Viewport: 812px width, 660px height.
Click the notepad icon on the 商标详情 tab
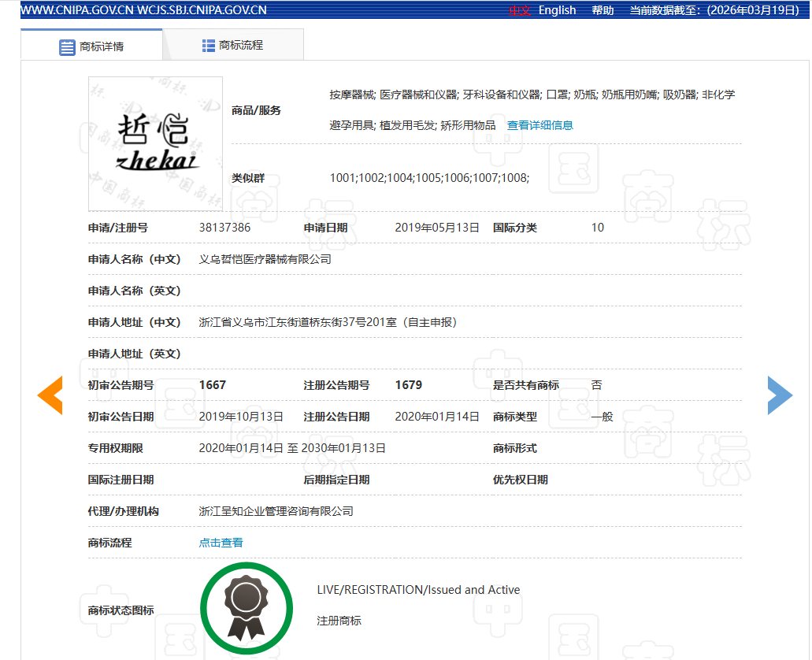[x=68, y=46]
